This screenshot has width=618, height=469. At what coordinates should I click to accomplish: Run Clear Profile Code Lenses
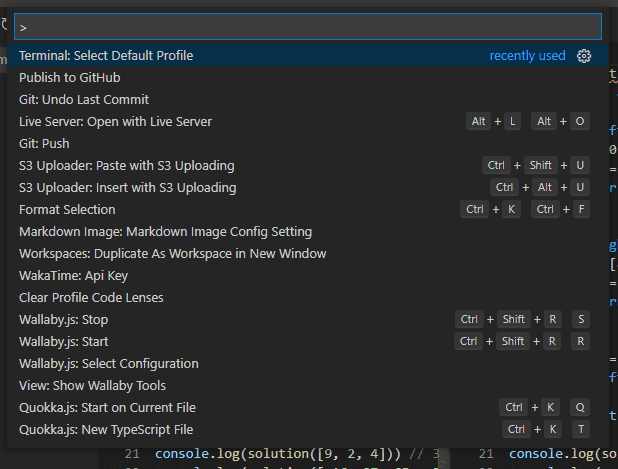[308, 298]
